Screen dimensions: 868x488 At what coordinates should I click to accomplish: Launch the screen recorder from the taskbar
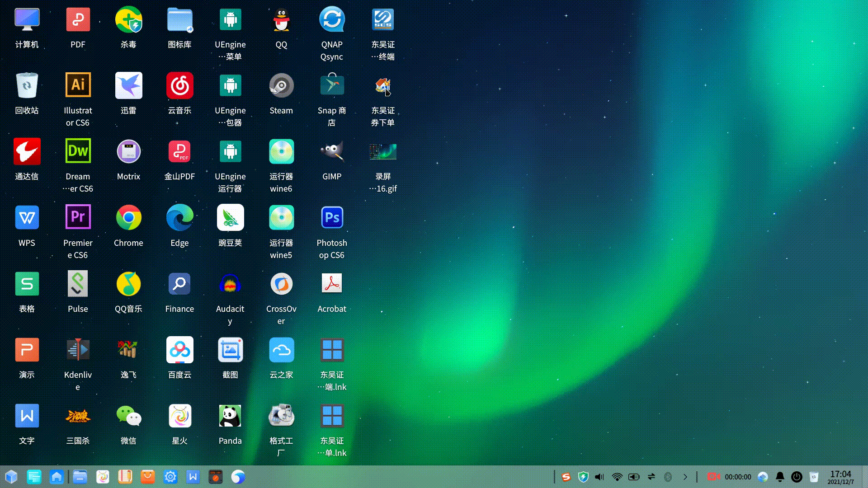pos(215,477)
